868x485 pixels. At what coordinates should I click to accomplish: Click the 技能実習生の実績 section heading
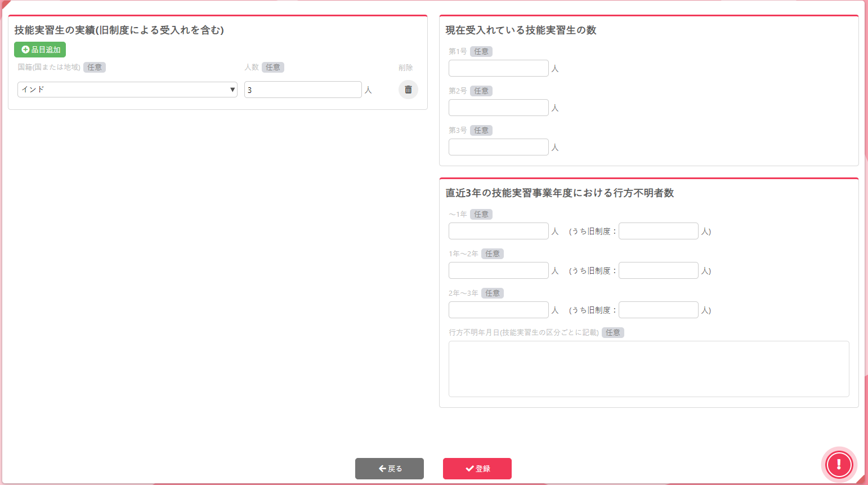tap(119, 30)
